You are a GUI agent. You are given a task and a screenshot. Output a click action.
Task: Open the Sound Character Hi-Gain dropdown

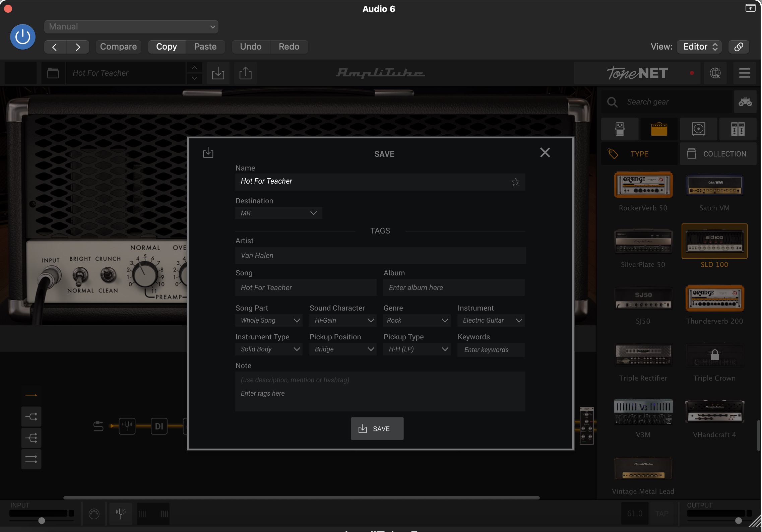coord(343,320)
